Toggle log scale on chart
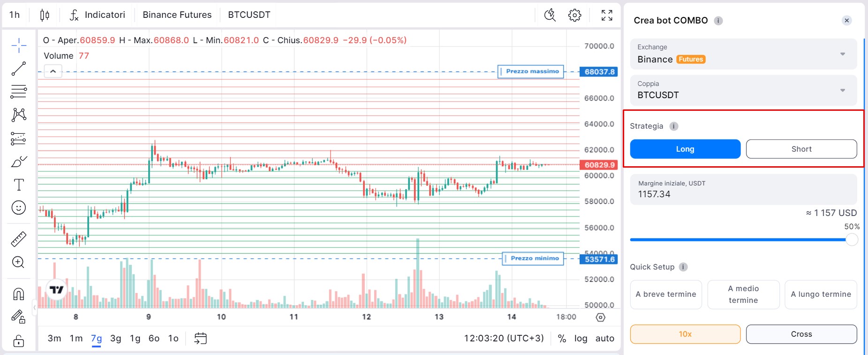Image resolution: width=868 pixels, height=355 pixels. [x=581, y=338]
